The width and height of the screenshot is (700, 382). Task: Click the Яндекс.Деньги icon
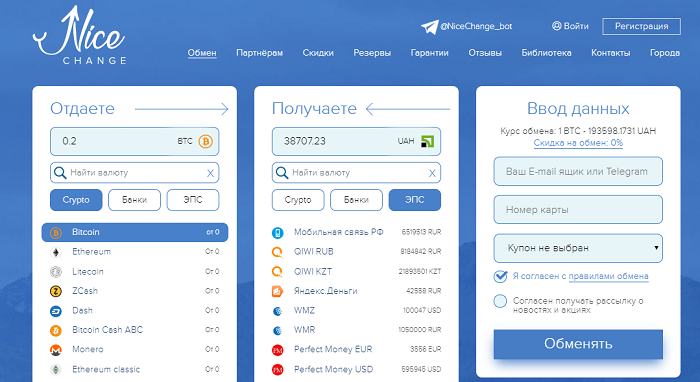click(278, 291)
